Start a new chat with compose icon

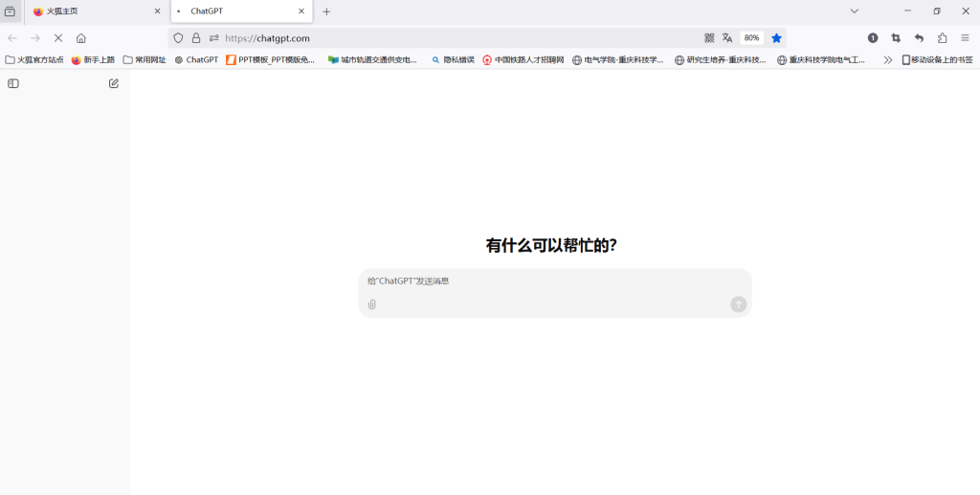(114, 83)
